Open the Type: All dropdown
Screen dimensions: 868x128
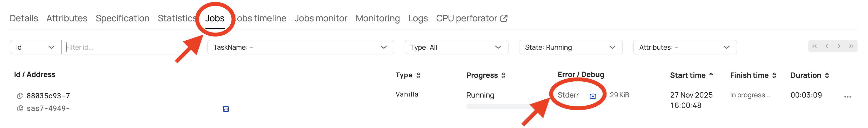click(x=456, y=47)
